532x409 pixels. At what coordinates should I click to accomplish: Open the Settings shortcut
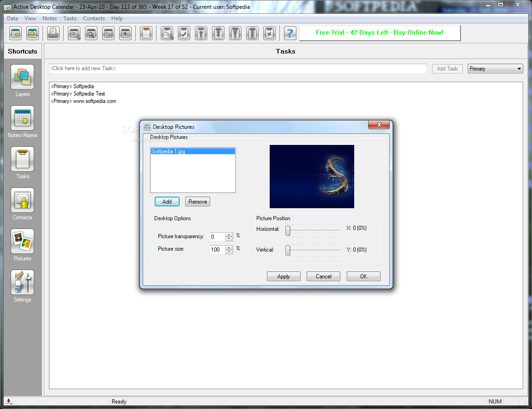[22, 282]
